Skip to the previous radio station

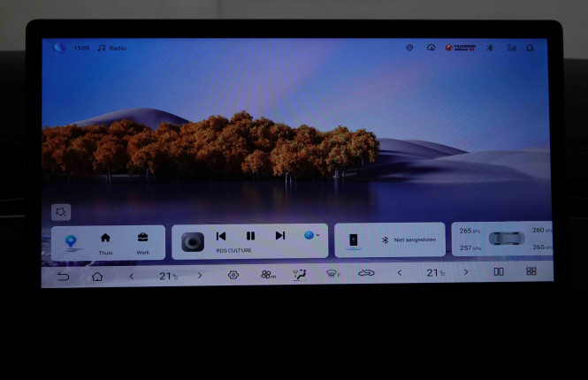[x=221, y=236]
